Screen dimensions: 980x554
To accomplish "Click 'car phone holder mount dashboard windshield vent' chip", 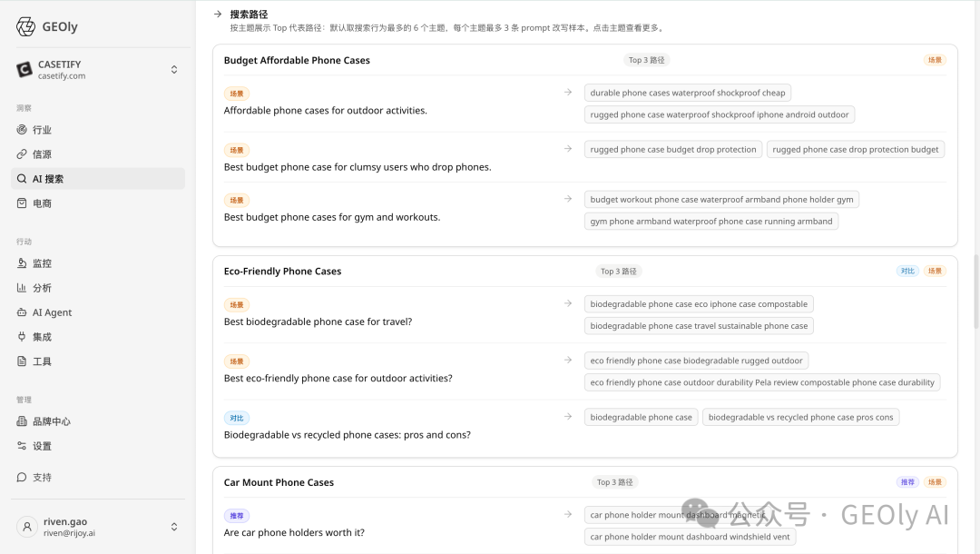I will coord(690,537).
